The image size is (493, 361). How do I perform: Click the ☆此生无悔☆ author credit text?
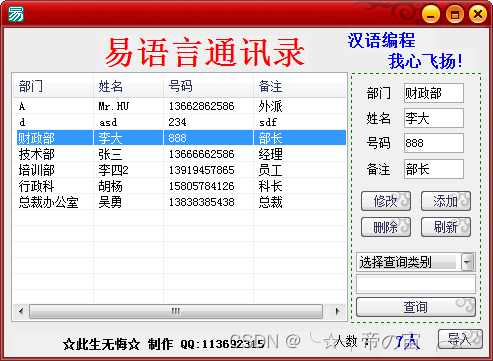[x=102, y=344]
